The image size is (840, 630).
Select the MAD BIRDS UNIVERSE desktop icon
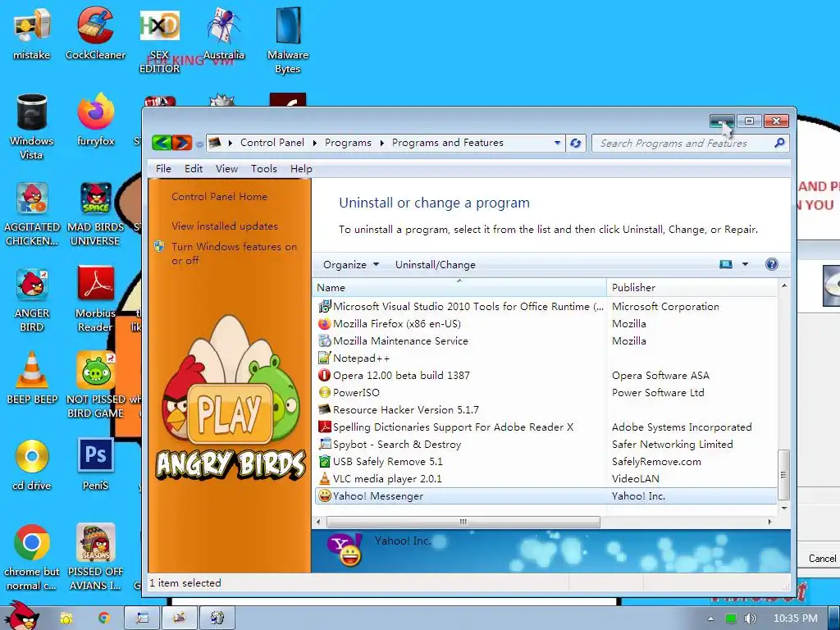pos(95,213)
